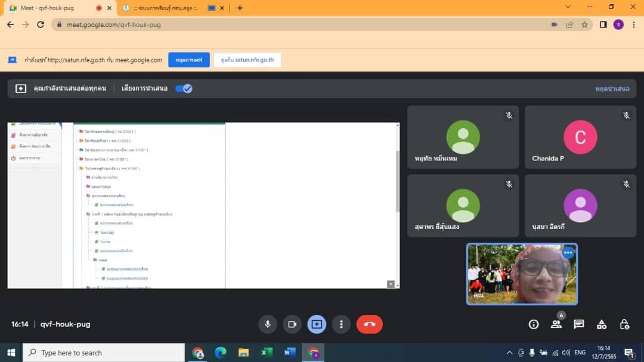The image size is (644, 362).
Task: Mute the microphone in call controls
Action: (268, 324)
